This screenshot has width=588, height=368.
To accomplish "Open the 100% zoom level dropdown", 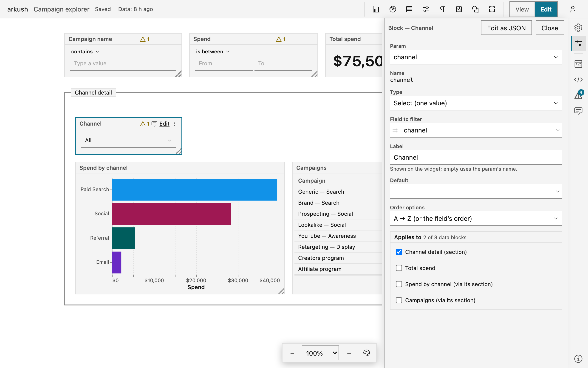I will tap(320, 353).
